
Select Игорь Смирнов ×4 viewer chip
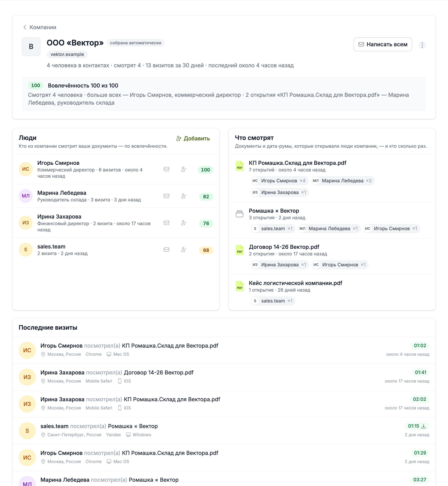pos(279,181)
